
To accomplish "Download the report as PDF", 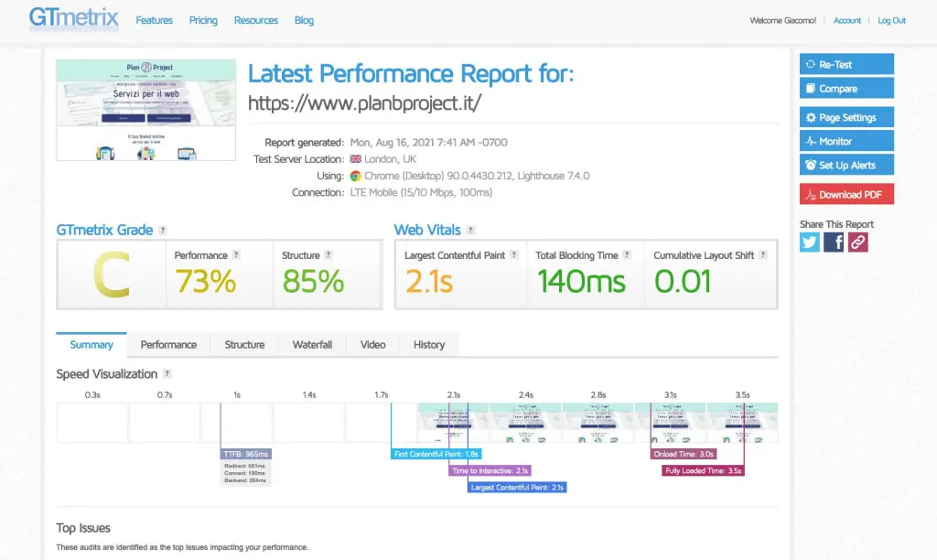I will pos(846,194).
